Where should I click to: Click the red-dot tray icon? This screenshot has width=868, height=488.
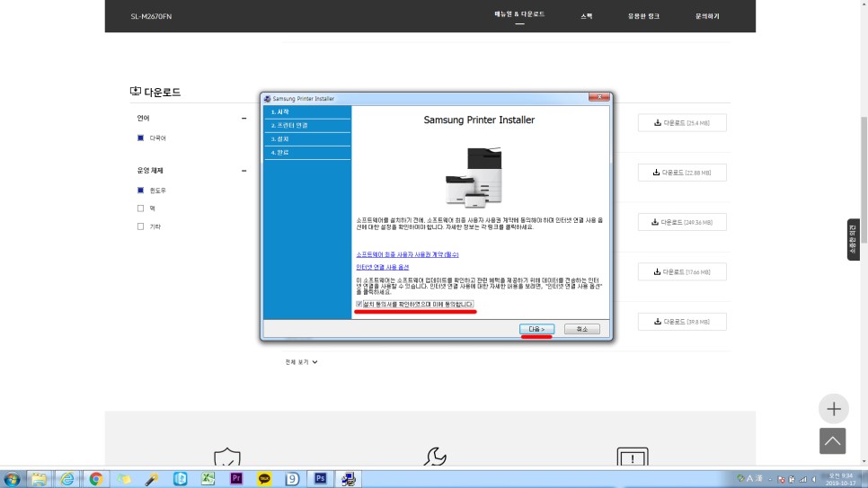point(781,479)
